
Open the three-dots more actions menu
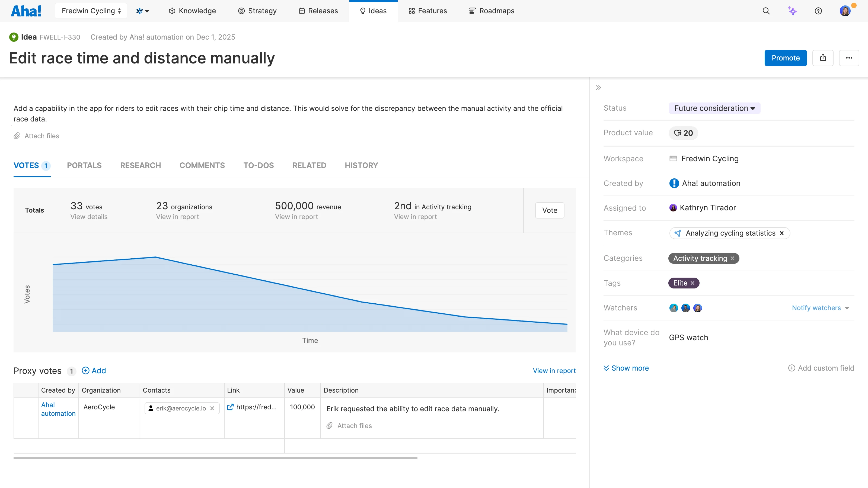coord(849,58)
